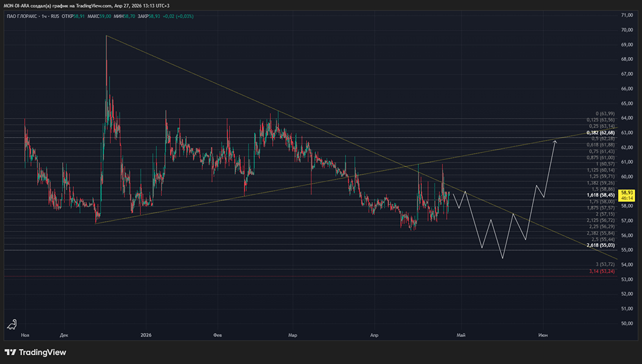This screenshot has width=642, height=364.
Task: Click the +0,02 (+0,03%) change value
Action: click(178, 17)
